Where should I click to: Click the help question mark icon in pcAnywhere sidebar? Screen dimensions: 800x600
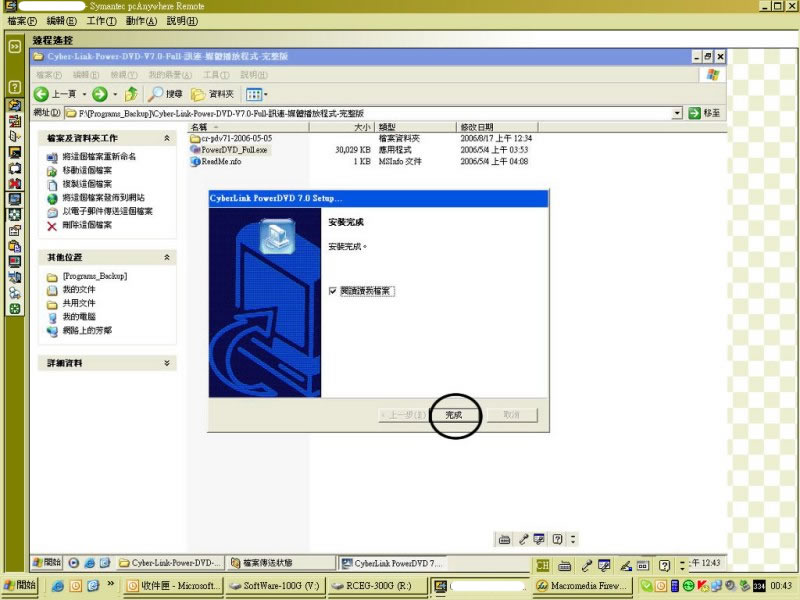(15, 87)
